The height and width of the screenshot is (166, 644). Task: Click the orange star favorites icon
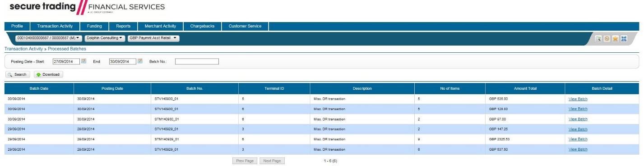click(615, 38)
